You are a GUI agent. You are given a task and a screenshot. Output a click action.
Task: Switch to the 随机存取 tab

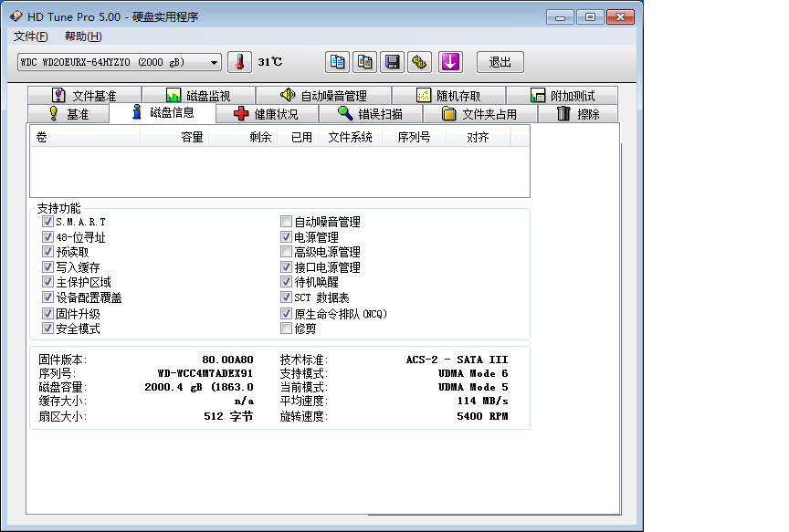(449, 96)
